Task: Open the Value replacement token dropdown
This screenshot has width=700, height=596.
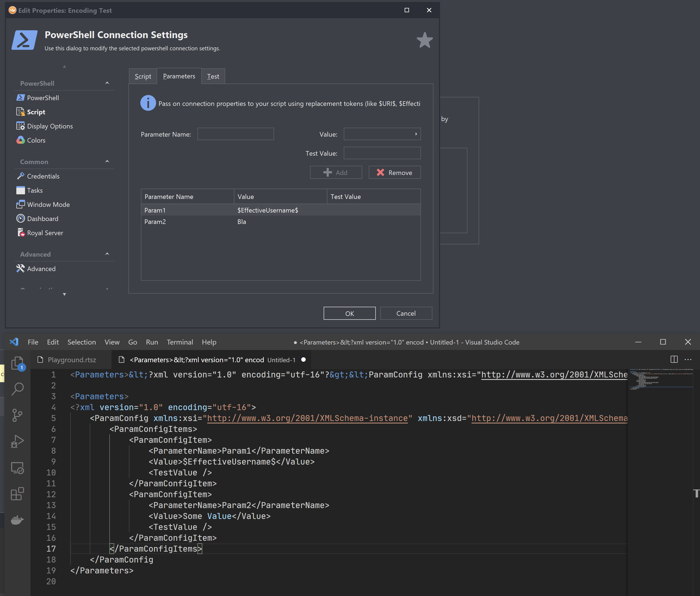Action: coord(416,134)
